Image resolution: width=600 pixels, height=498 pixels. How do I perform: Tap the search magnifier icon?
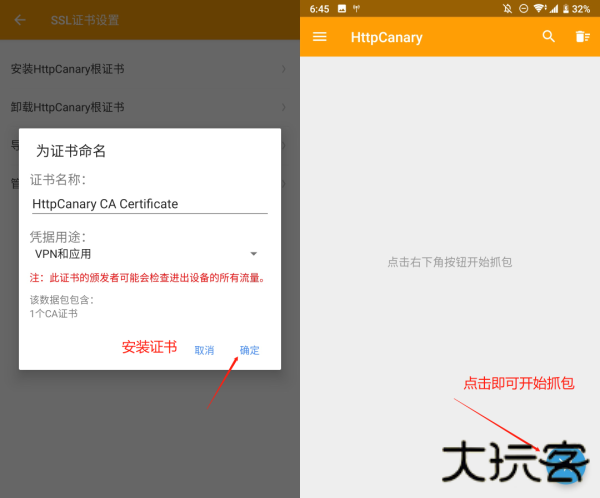point(548,37)
